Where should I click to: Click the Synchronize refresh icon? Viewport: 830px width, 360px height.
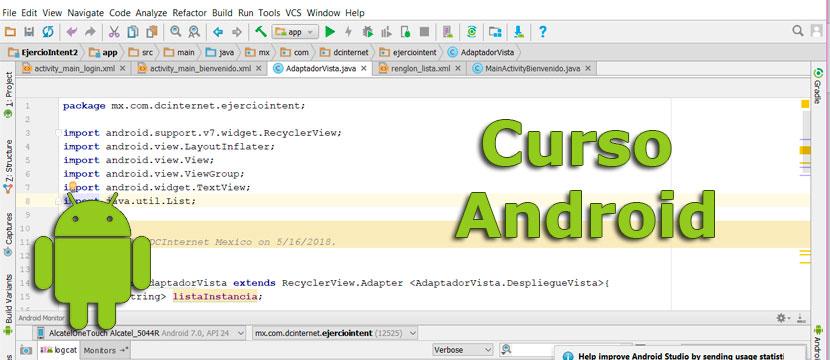[x=48, y=32]
